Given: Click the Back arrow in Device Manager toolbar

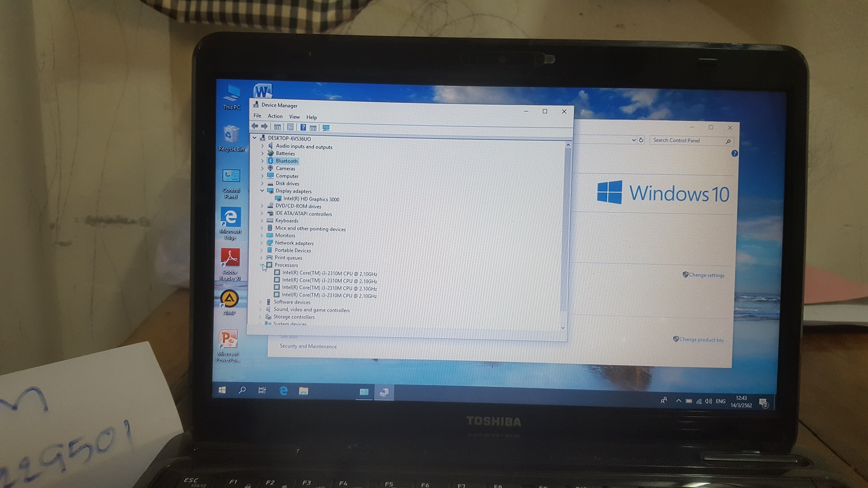Looking at the screenshot, I should click(255, 126).
